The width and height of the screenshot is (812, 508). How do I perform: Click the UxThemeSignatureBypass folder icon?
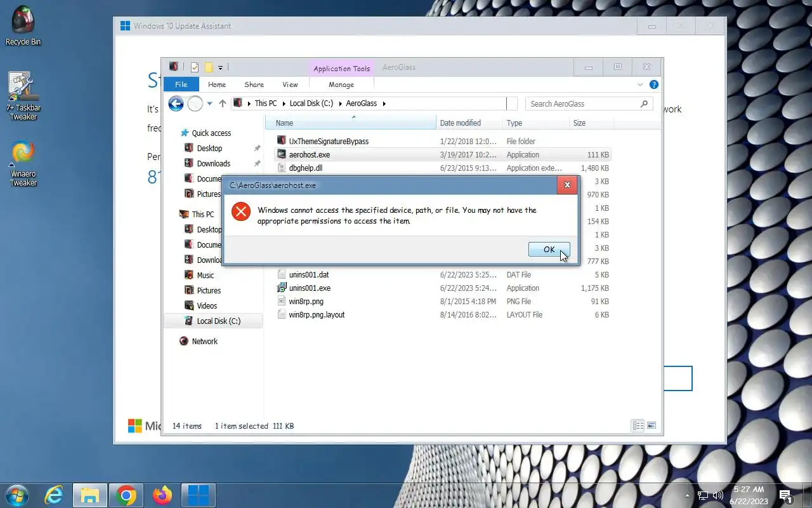click(282, 141)
